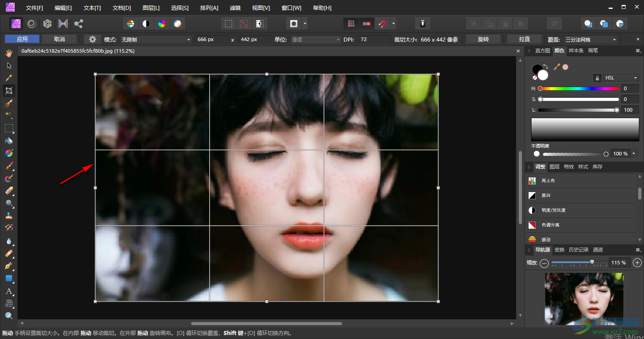Image resolution: width=644 pixels, height=339 pixels.
Task: Switch to the 历史记录 tab
Action: (579, 250)
